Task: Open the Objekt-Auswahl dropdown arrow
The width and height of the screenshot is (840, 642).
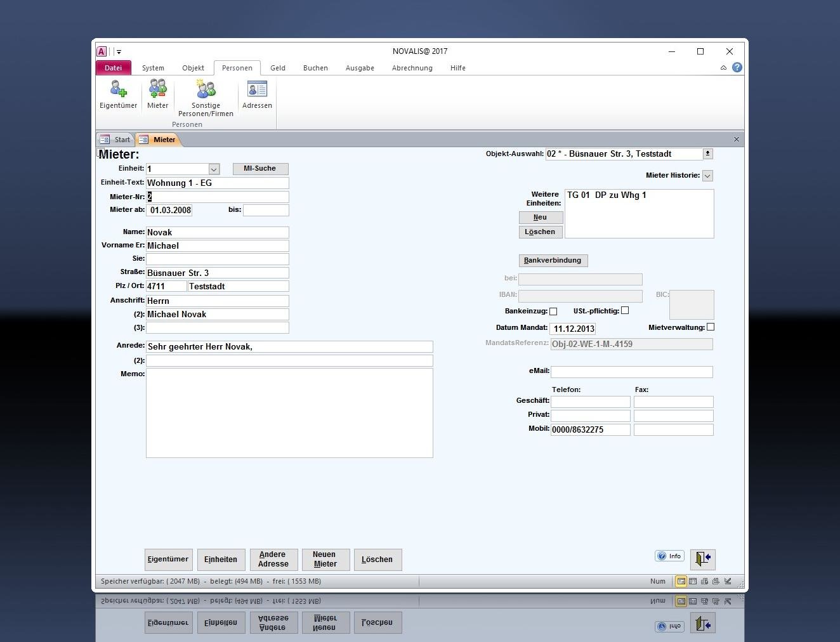Action: [x=708, y=154]
